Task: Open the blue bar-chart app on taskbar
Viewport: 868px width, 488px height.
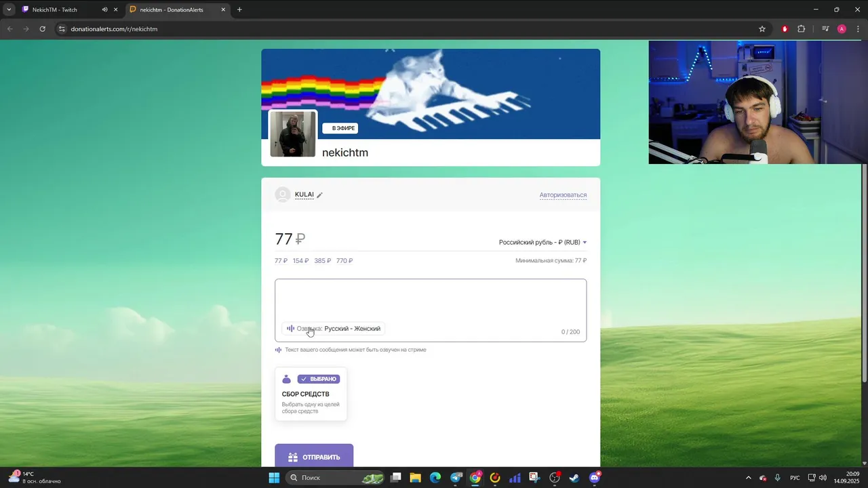Action: click(x=515, y=478)
